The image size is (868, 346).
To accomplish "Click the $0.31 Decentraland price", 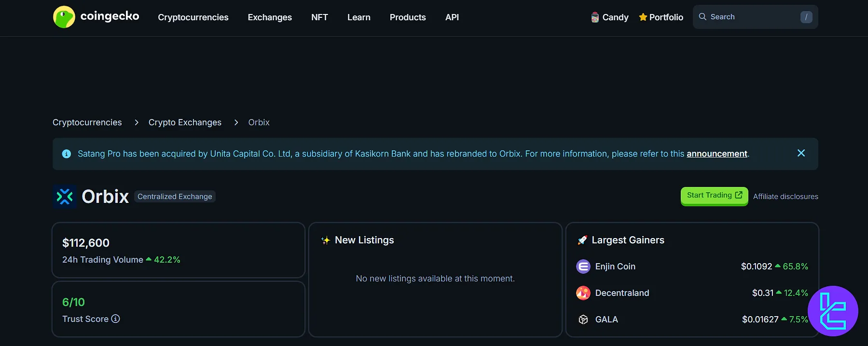I will point(763,293).
